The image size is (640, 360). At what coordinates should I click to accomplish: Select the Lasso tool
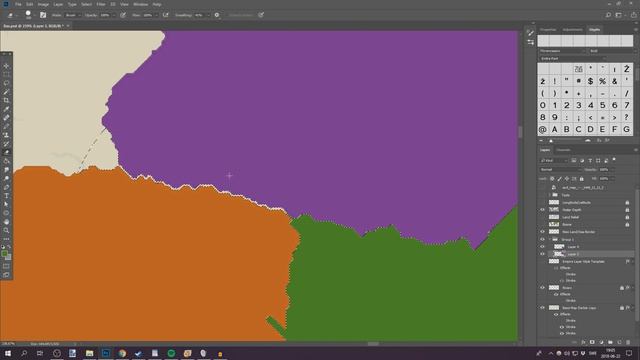(x=6, y=83)
